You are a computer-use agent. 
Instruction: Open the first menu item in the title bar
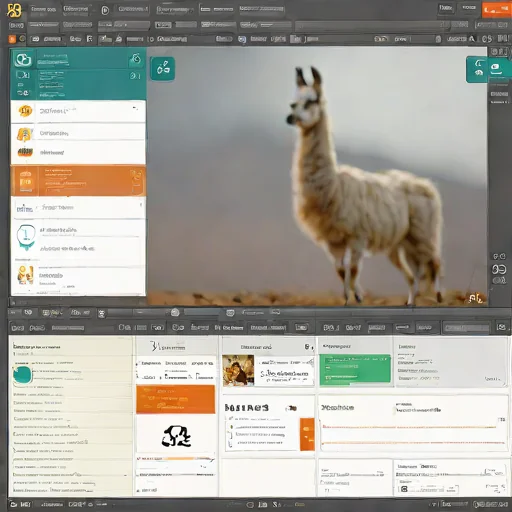click(x=43, y=9)
